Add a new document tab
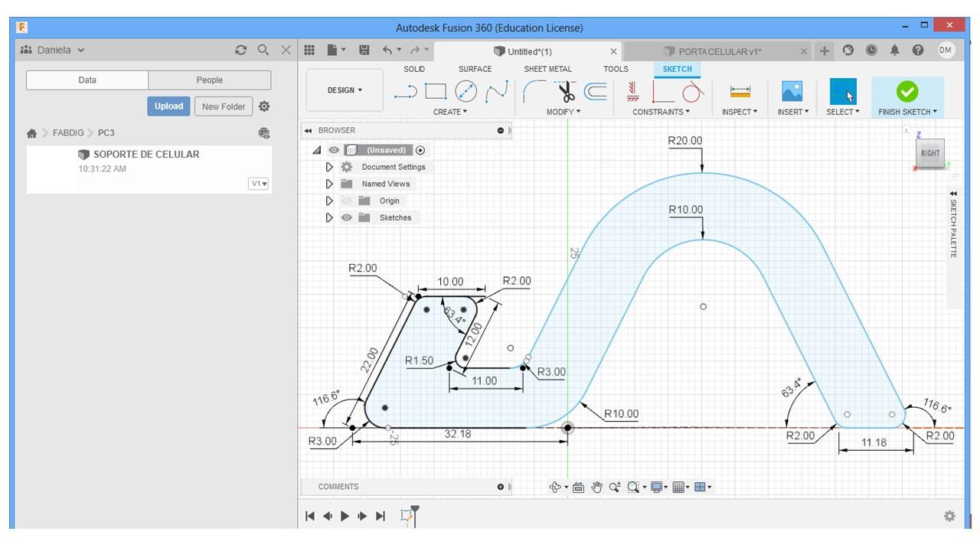 pyautogui.click(x=825, y=51)
